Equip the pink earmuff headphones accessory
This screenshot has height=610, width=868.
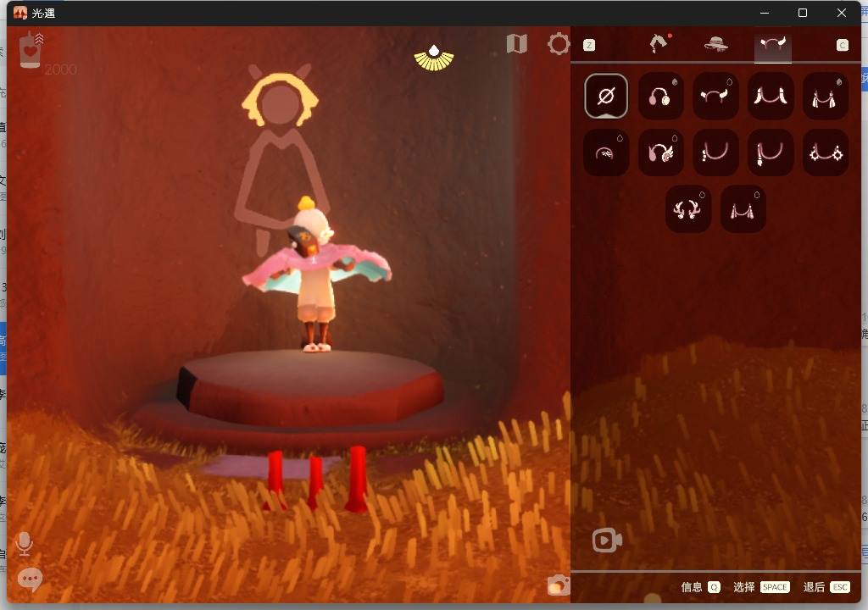click(x=660, y=96)
